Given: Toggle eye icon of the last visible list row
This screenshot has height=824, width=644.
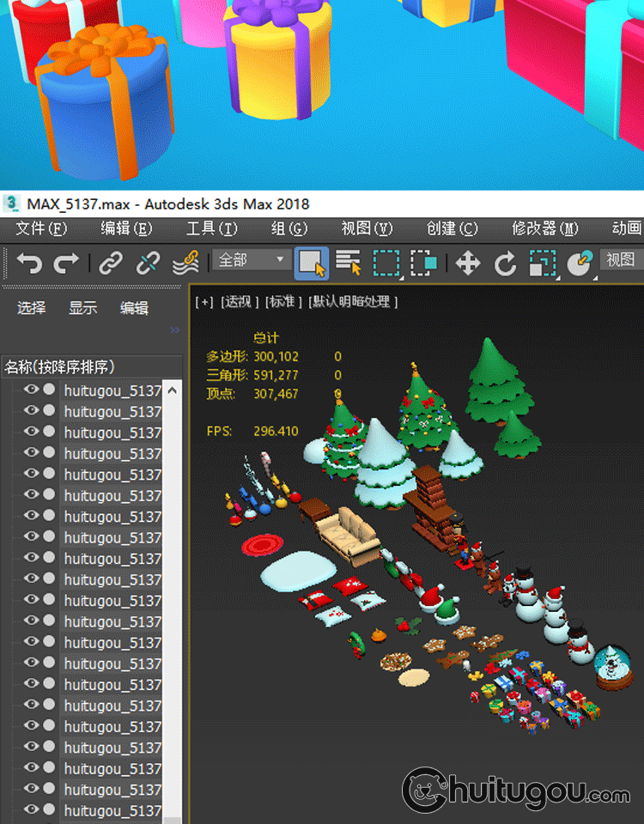Looking at the screenshot, I should pyautogui.click(x=32, y=809).
